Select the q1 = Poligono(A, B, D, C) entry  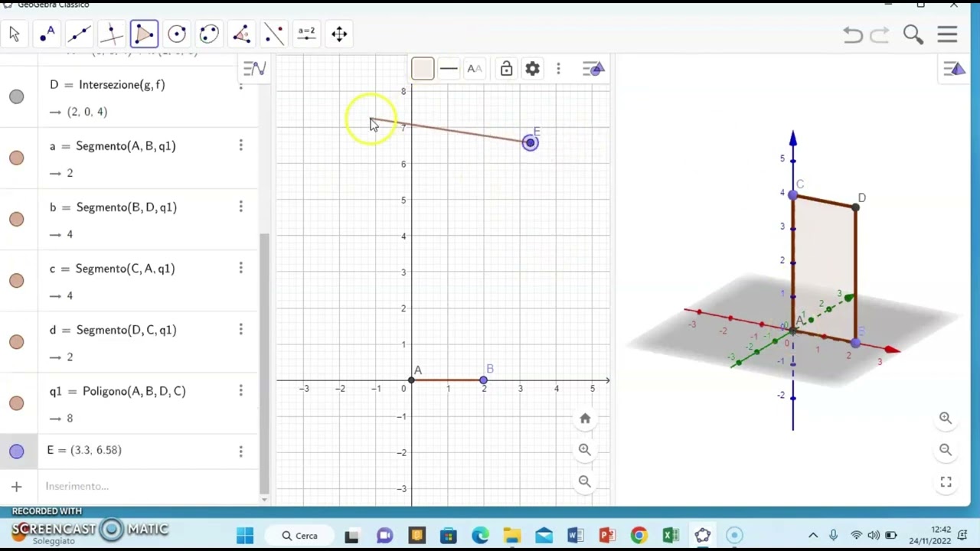(117, 391)
